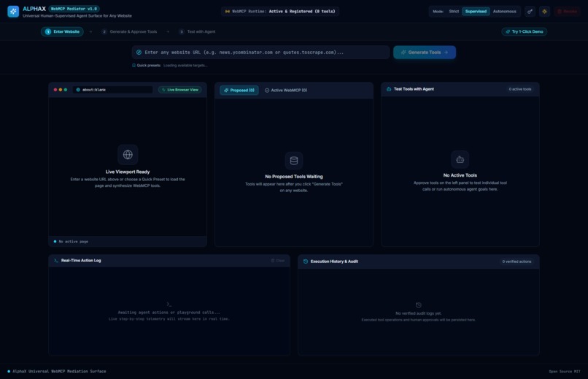Click the No Active Tools heading
588x379 pixels.
460,175
